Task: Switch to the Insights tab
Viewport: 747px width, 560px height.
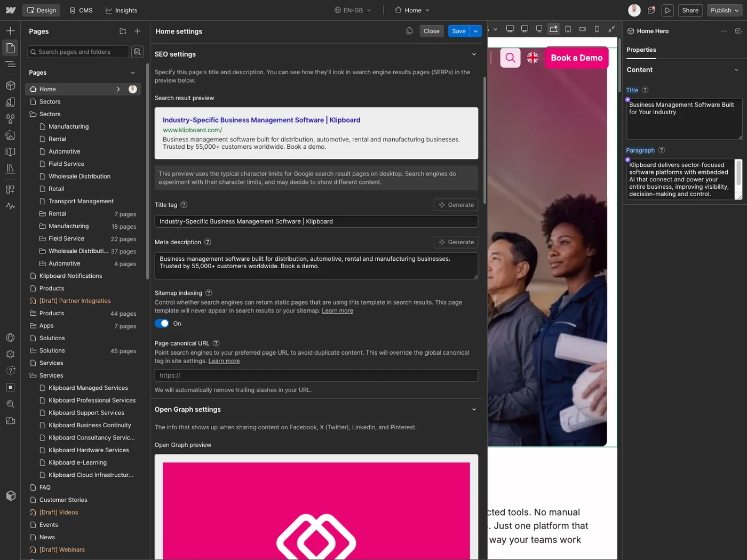Action: coord(122,10)
